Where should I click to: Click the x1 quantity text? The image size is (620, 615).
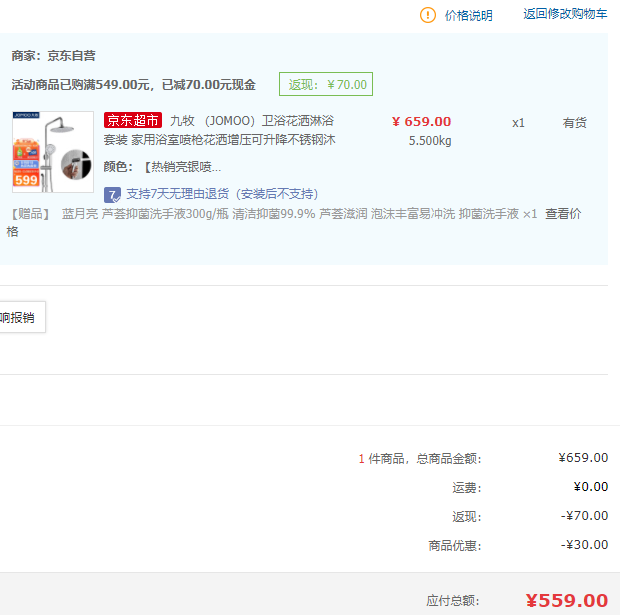click(x=518, y=123)
